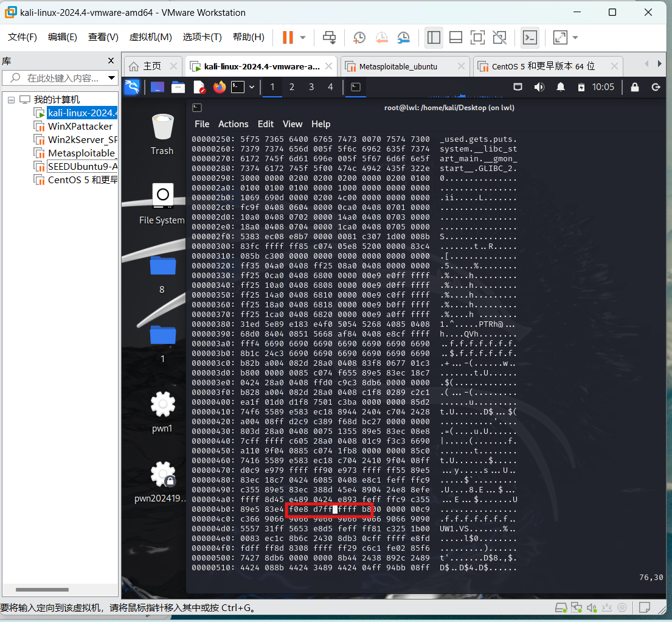Open the 帮助(H) menu

(249, 37)
